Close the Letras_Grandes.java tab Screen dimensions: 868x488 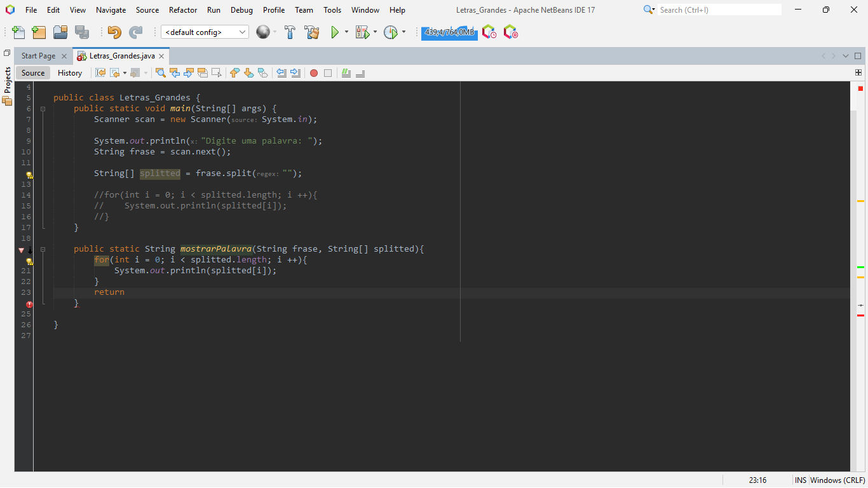(161, 56)
